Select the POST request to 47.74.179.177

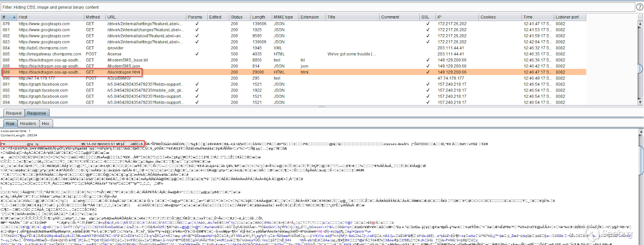(x=121, y=78)
